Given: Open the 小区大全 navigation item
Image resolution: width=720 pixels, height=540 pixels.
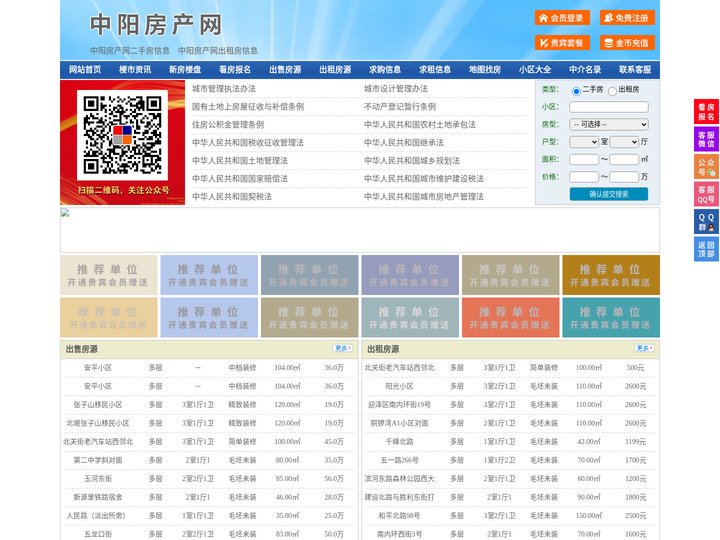Looking at the screenshot, I should tap(535, 70).
